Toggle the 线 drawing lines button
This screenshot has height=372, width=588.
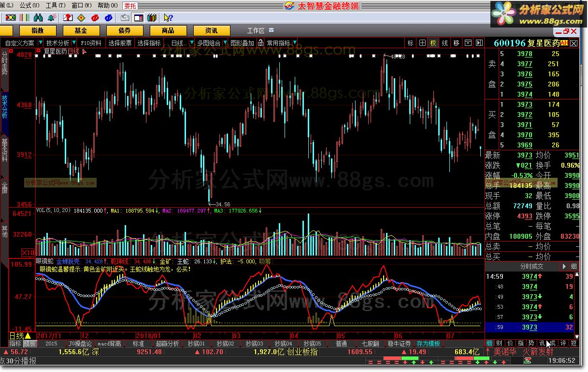tap(445, 43)
